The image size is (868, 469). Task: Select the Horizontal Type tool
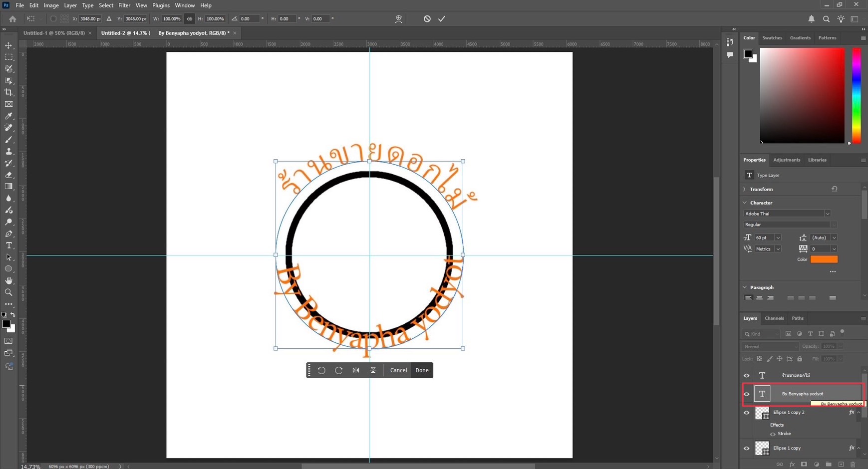pos(8,245)
